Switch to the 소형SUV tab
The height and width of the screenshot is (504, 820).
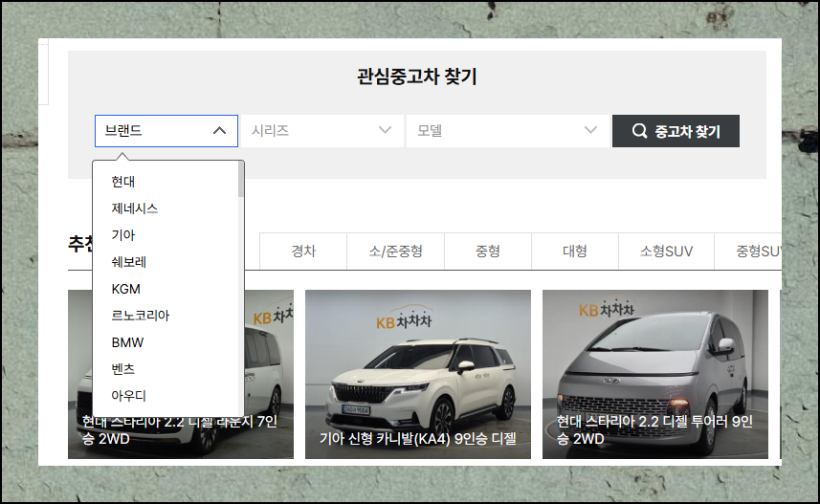[666, 252]
